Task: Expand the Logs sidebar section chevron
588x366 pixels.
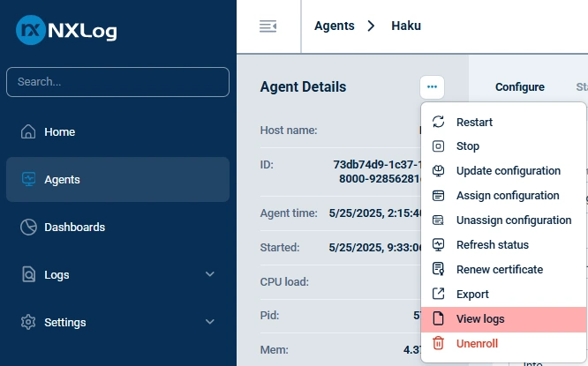Action: tap(210, 274)
